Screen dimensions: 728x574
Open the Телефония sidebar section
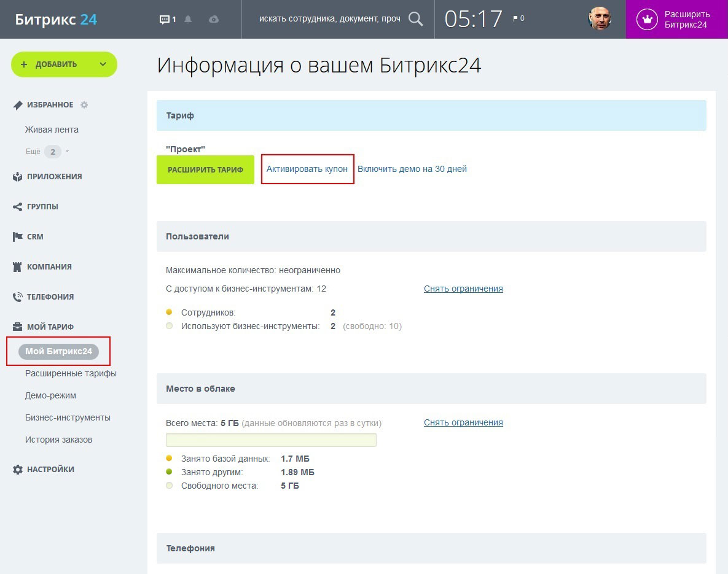pyautogui.click(x=50, y=297)
